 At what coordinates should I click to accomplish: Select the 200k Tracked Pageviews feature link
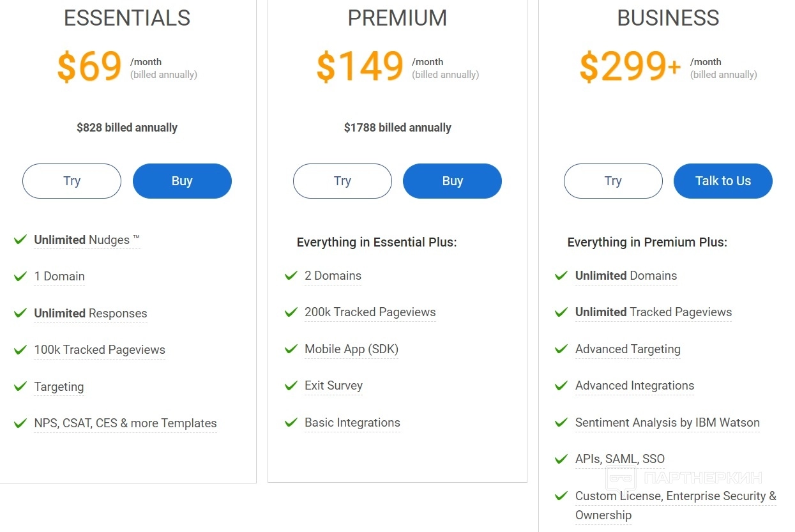pyautogui.click(x=370, y=312)
